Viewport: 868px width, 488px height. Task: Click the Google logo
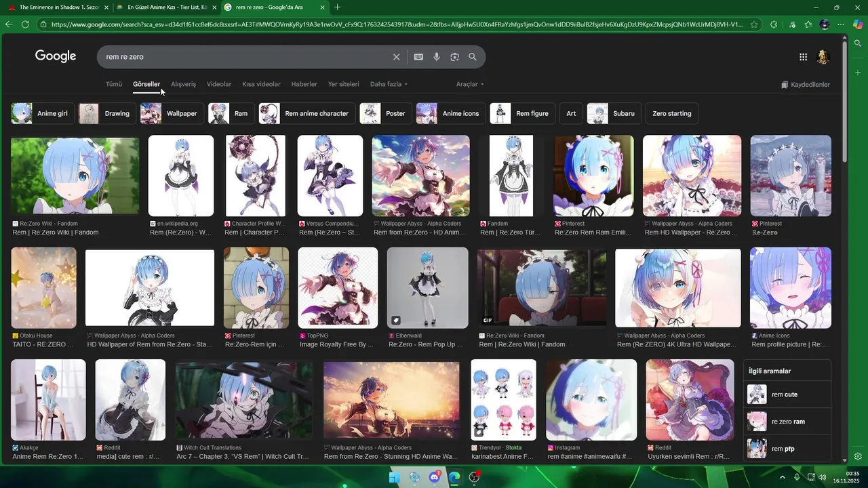(x=56, y=56)
